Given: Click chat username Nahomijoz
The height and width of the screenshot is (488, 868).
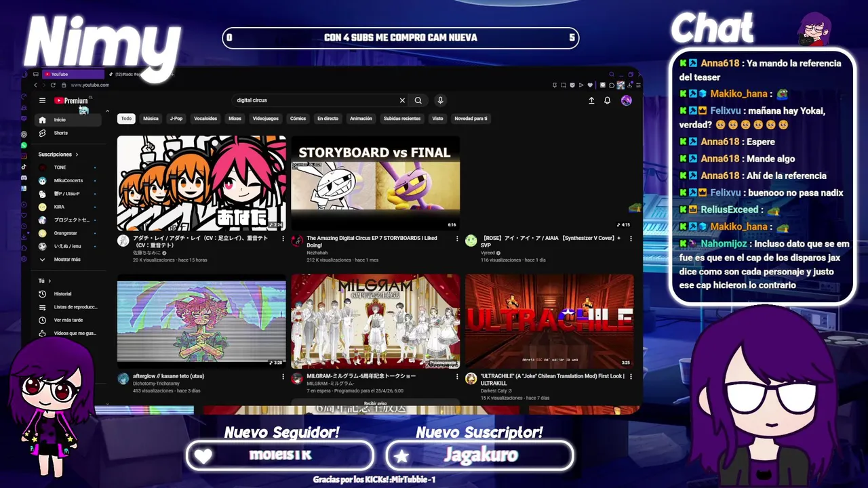Looking at the screenshot, I should pyautogui.click(x=724, y=244).
